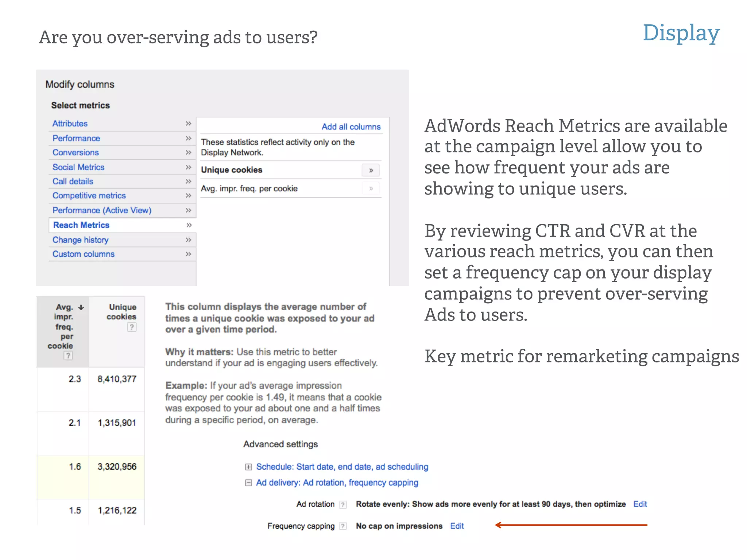Click Add all columns link

pyautogui.click(x=351, y=127)
